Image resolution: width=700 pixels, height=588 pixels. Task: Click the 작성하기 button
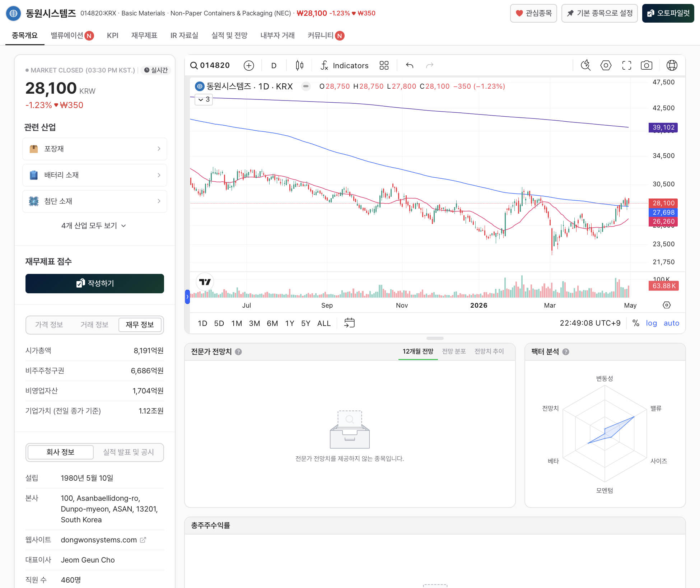pos(95,284)
